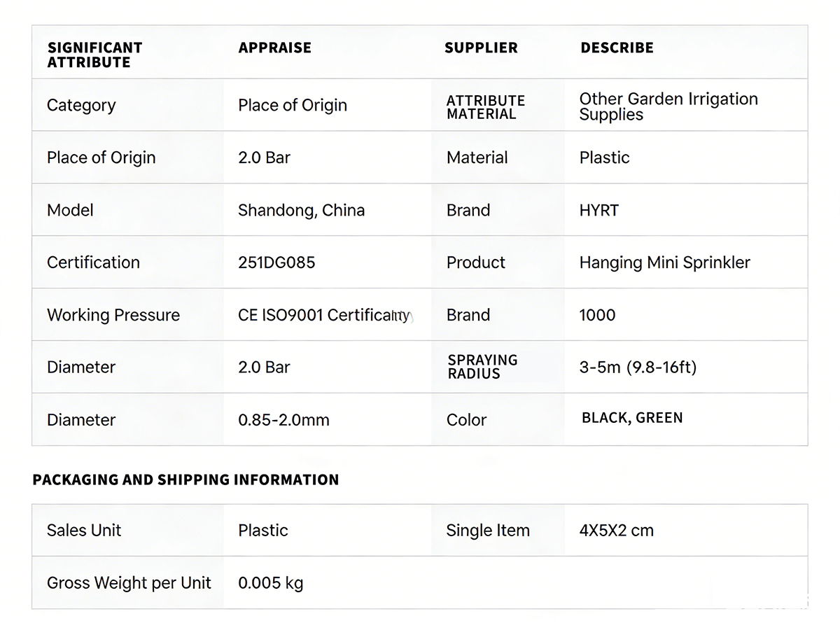Click the Packaging and Shipping Information heading
Viewport: 840px width, 630px height.
185,479
